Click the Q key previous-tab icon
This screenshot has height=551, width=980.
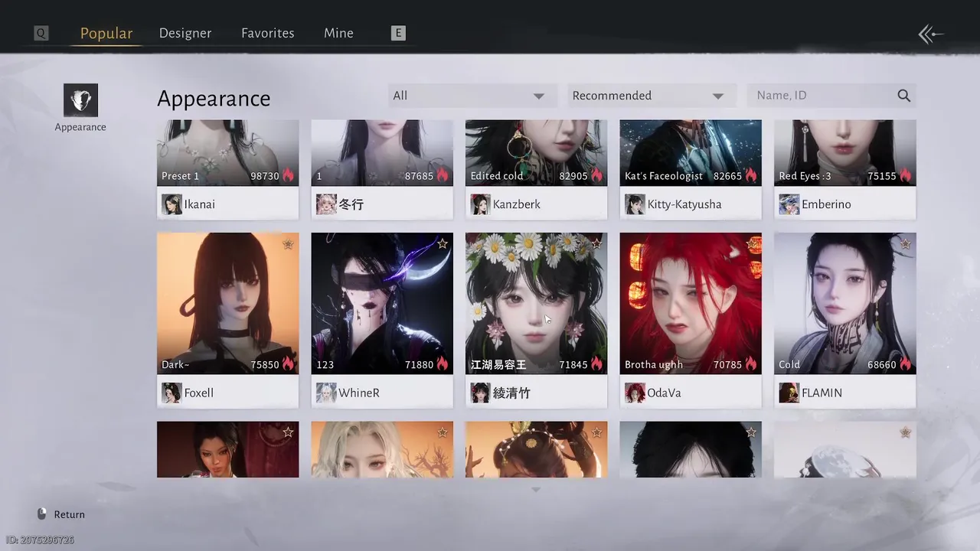click(41, 34)
